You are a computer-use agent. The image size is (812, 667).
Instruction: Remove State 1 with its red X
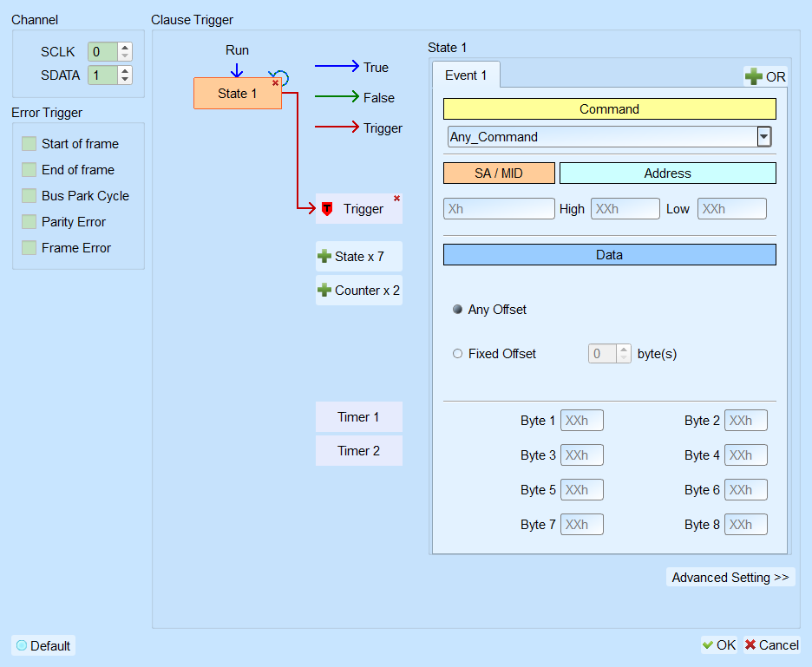tap(276, 83)
